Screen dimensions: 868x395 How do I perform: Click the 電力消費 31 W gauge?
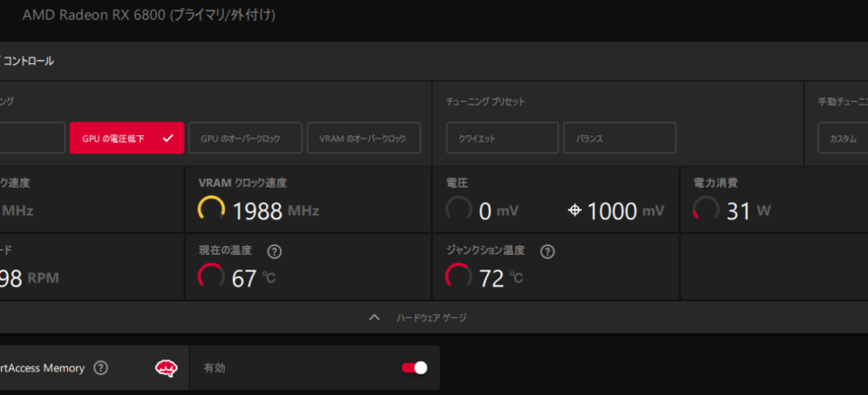coord(706,209)
